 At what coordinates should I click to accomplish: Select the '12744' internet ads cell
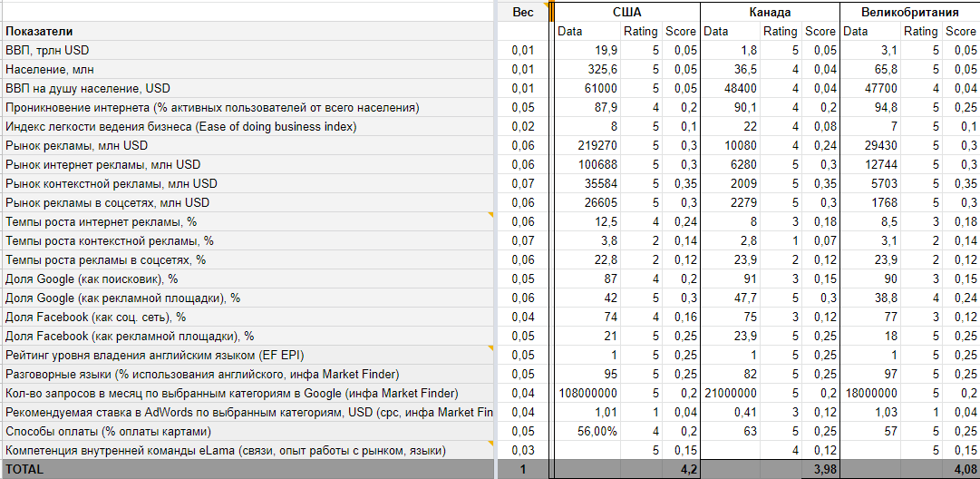point(870,164)
